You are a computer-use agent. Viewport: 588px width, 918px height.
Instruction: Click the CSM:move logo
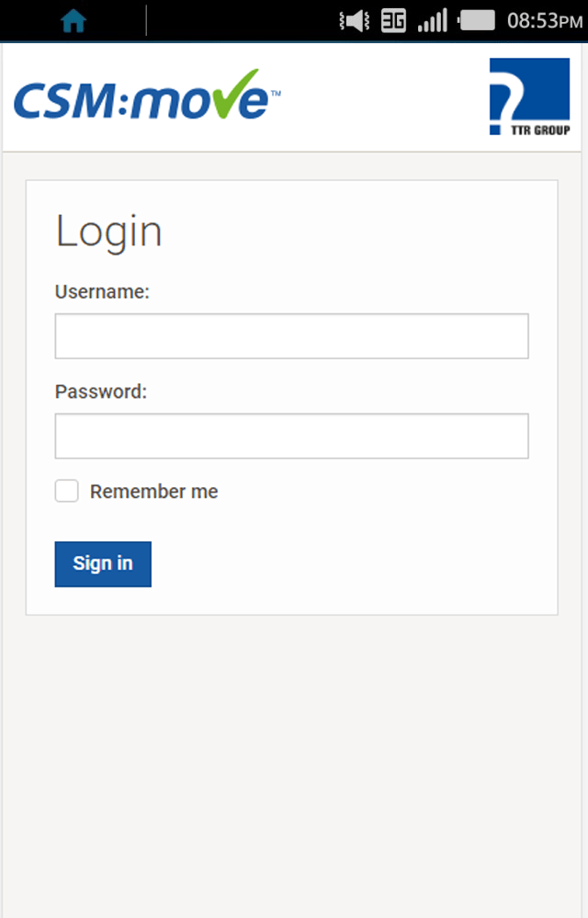tap(147, 95)
